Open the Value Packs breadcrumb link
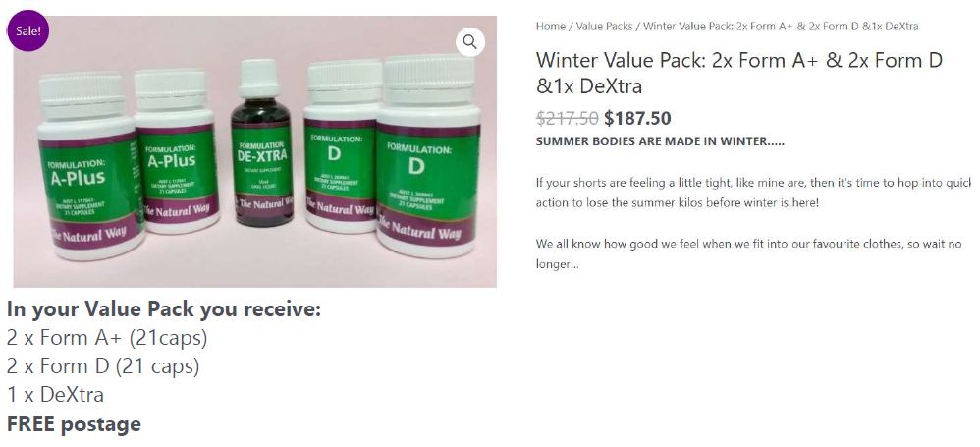Image resolution: width=980 pixels, height=447 pixels. (x=604, y=27)
